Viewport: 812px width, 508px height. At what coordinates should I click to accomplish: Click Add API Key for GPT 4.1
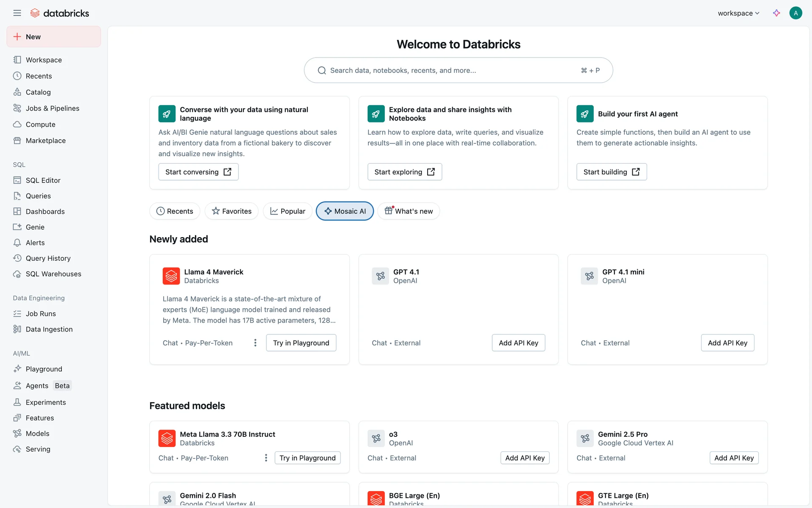tap(518, 343)
